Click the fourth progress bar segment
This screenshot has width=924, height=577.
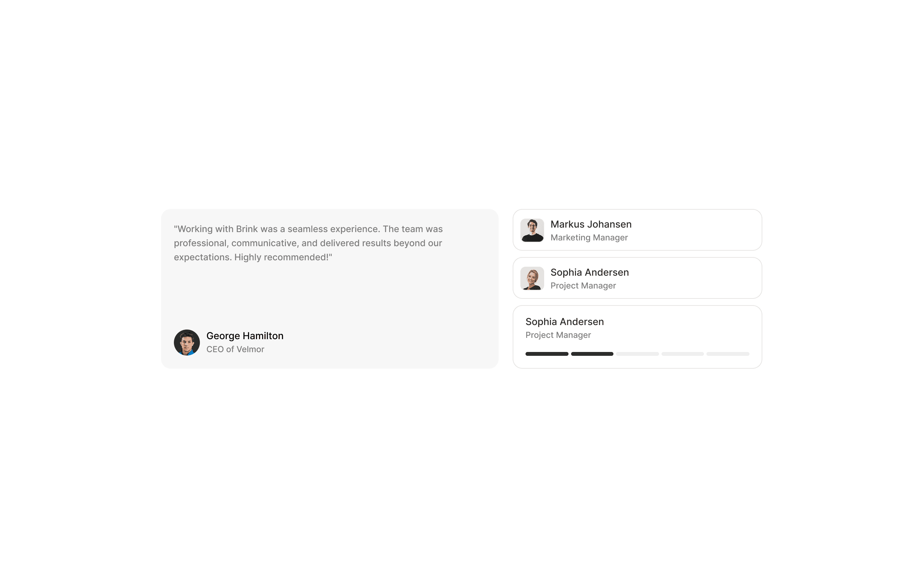point(682,354)
